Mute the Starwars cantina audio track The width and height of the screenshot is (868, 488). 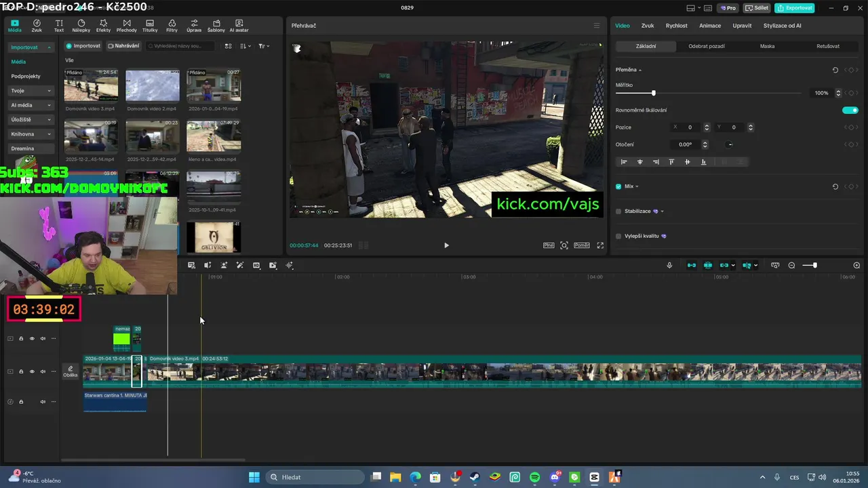pos(43,402)
